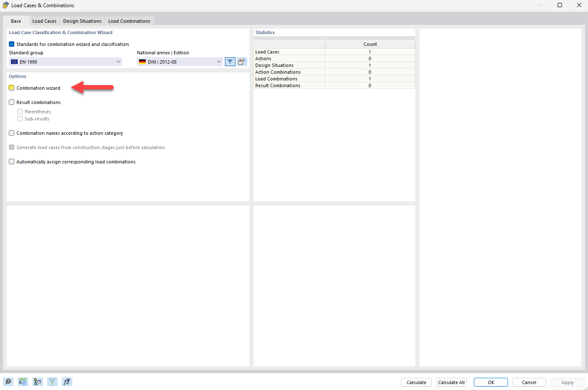
Task: Check Automatically assign corresponding load combinations
Action: (11, 161)
